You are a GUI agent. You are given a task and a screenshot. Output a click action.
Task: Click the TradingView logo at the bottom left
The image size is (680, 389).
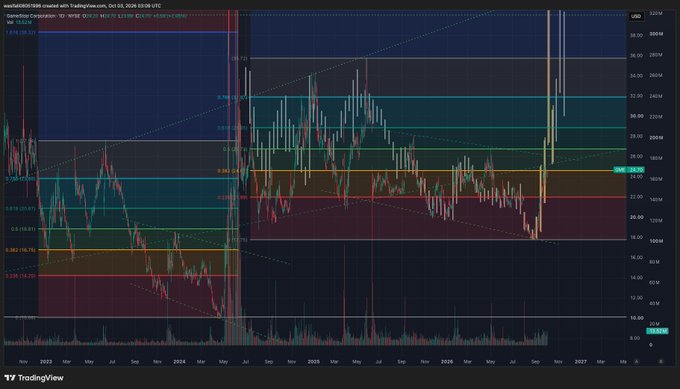[x=34, y=378]
